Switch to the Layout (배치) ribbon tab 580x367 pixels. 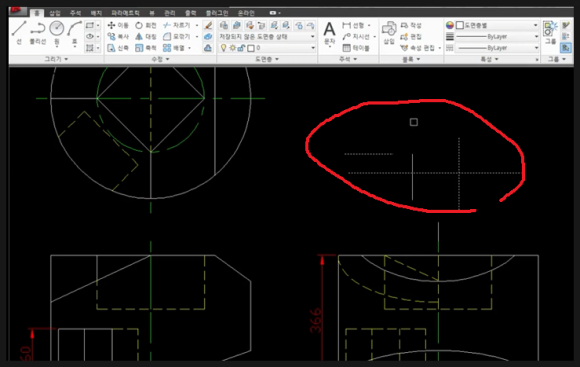tap(96, 13)
